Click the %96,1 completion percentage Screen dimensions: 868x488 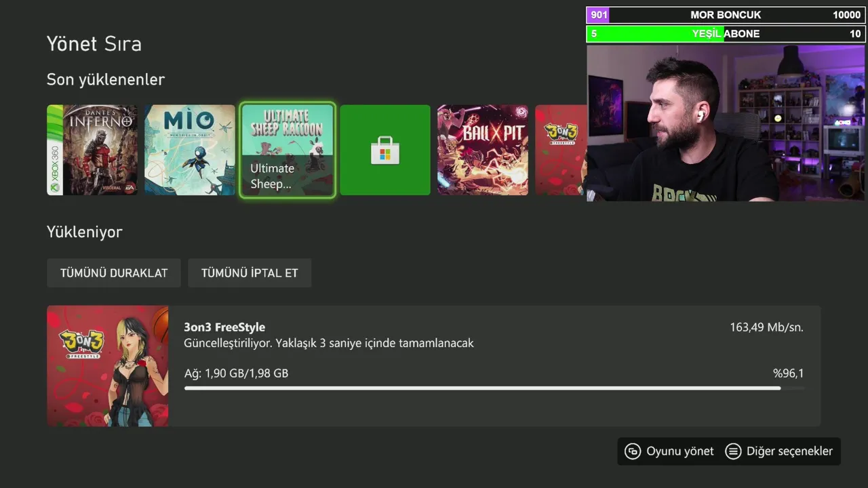pos(789,373)
